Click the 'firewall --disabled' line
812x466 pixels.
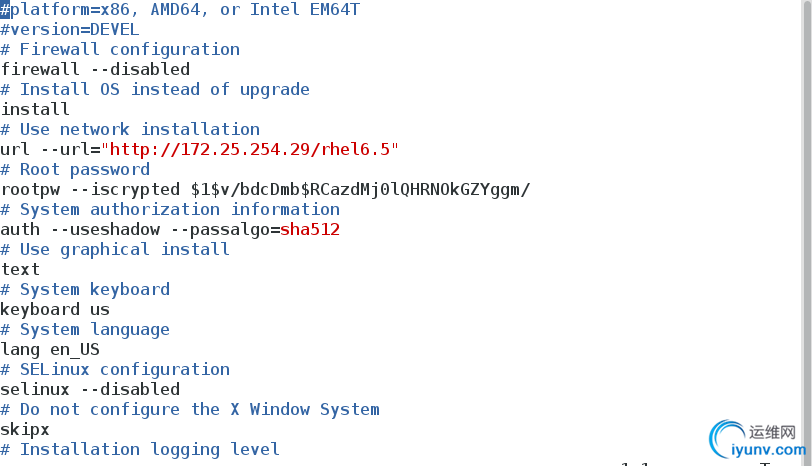[95, 70]
